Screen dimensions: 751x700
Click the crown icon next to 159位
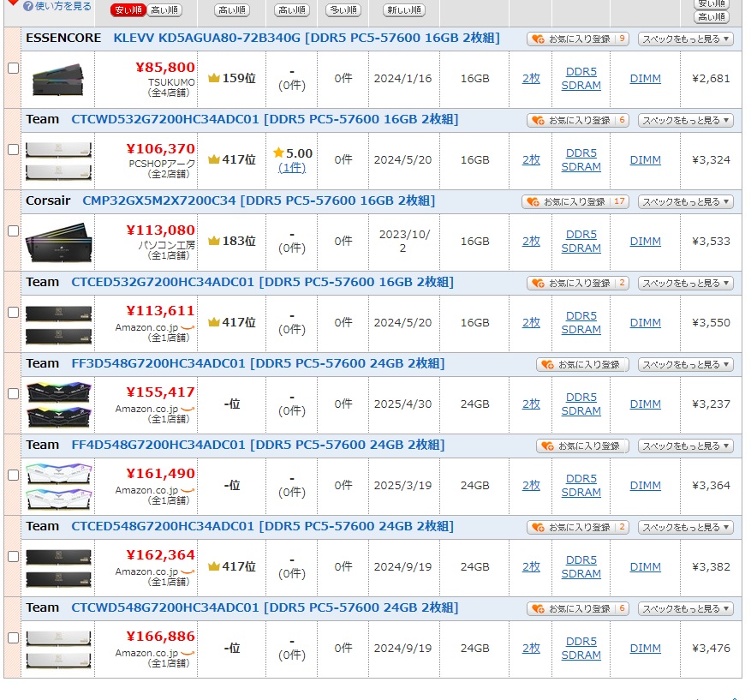(x=213, y=78)
